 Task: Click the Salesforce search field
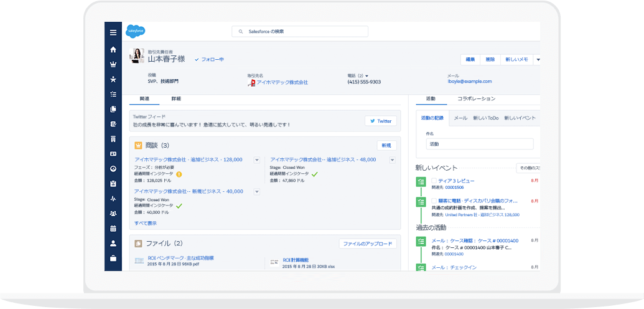300,31
